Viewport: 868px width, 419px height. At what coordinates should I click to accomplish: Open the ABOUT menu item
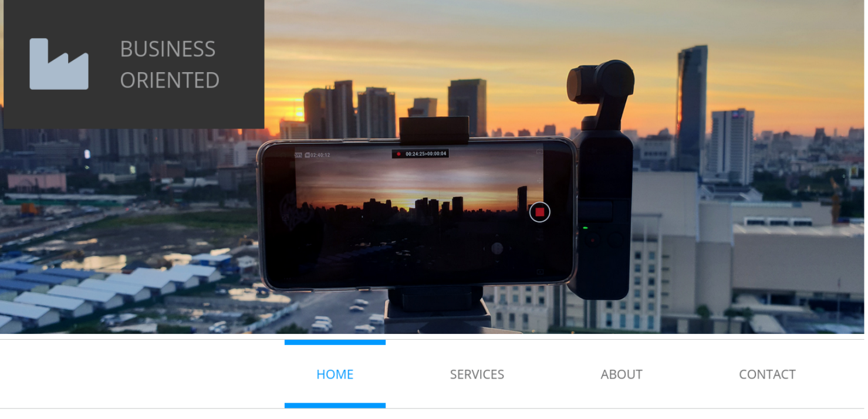[621, 374]
